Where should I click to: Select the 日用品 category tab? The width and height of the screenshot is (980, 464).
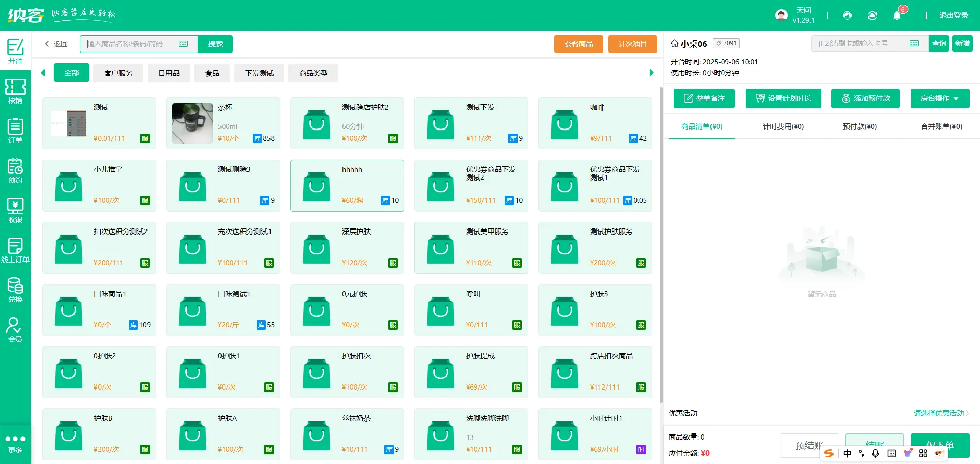169,73
